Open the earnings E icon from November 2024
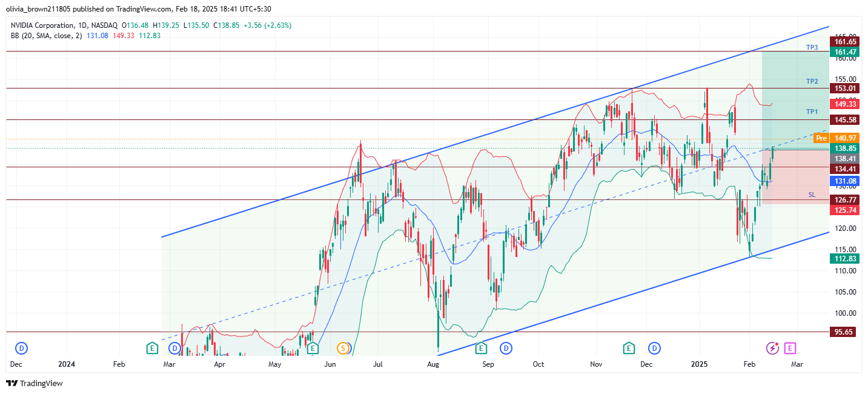The image size is (868, 394). pos(629,348)
